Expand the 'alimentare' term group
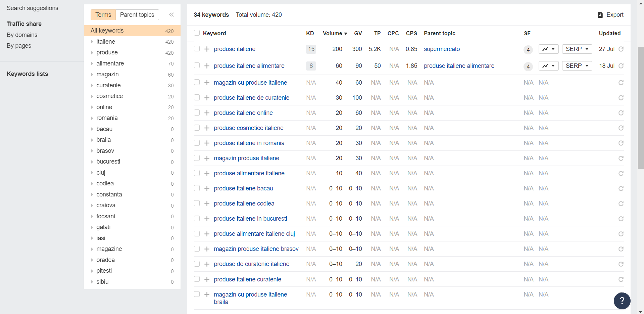 point(92,63)
